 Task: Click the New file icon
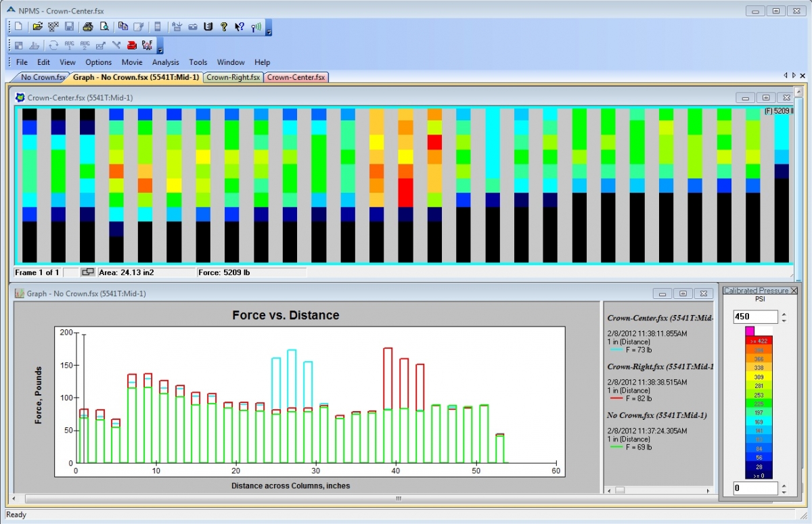click(x=19, y=27)
